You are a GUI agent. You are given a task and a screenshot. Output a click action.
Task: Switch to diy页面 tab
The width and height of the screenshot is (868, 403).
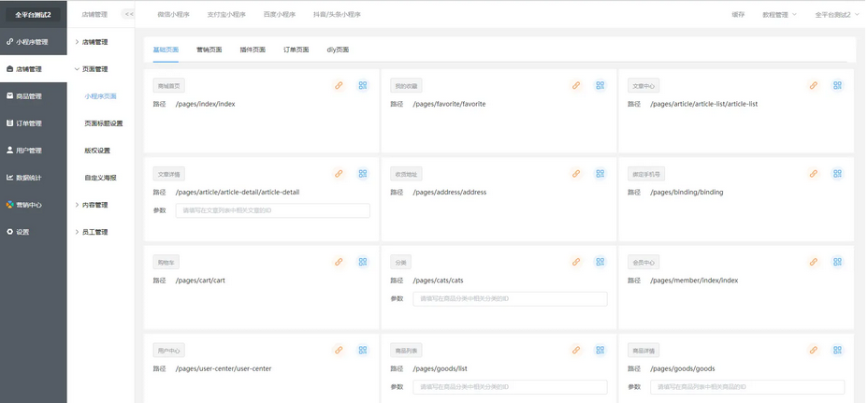pyautogui.click(x=338, y=50)
